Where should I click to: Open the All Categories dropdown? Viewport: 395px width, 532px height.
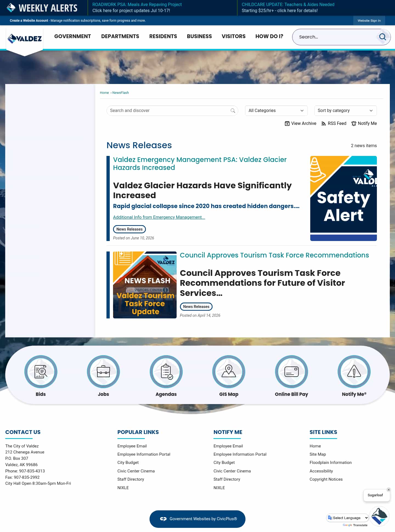(276, 111)
